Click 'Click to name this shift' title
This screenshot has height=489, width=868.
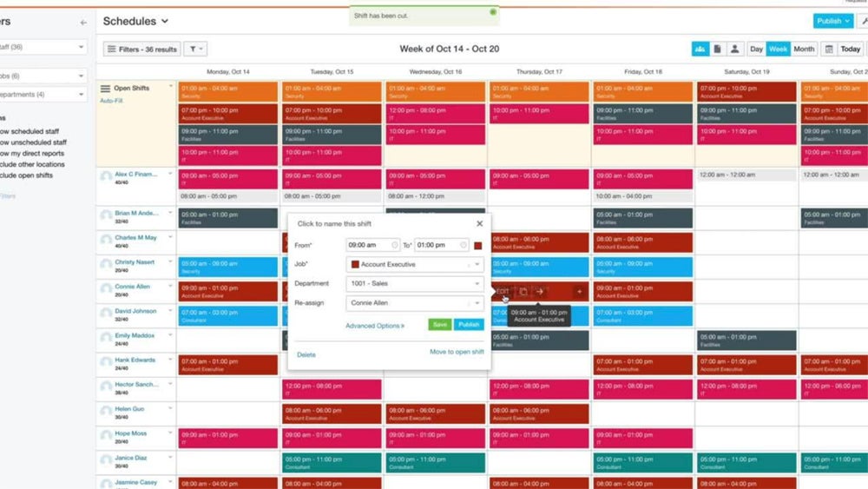coord(334,224)
